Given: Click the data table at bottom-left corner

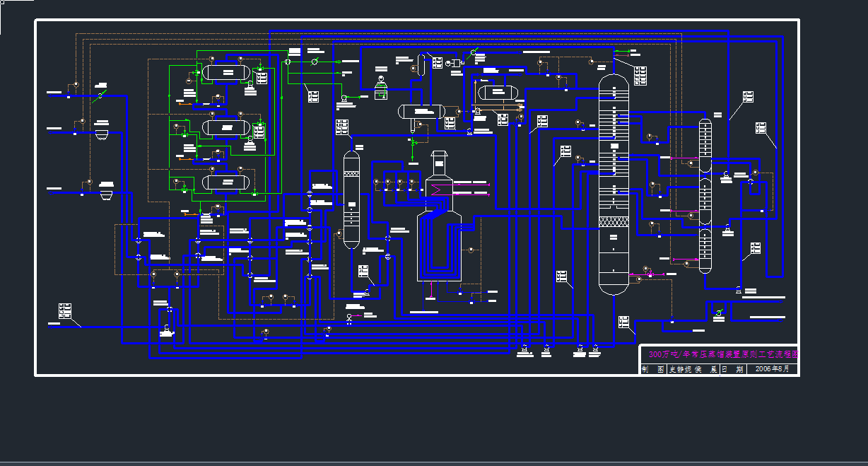Looking at the screenshot, I should pyautogui.click(x=65, y=310).
